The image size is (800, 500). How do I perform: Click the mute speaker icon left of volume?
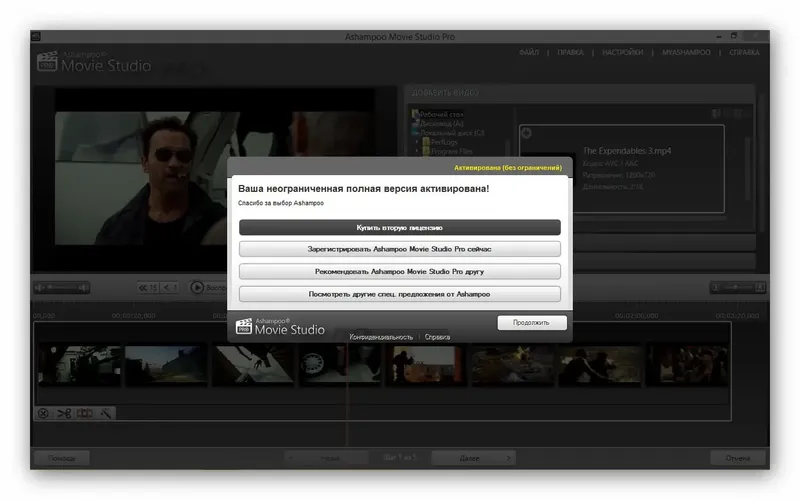pos(39,288)
